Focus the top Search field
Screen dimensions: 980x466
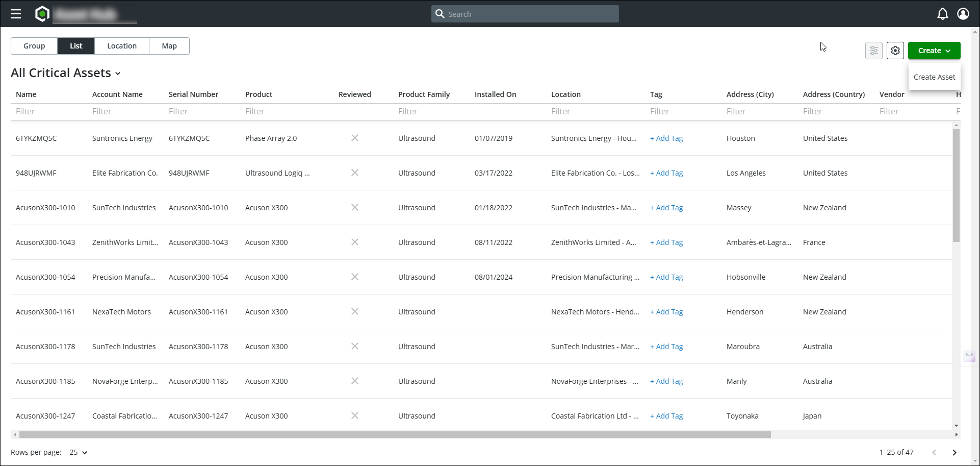[525, 14]
